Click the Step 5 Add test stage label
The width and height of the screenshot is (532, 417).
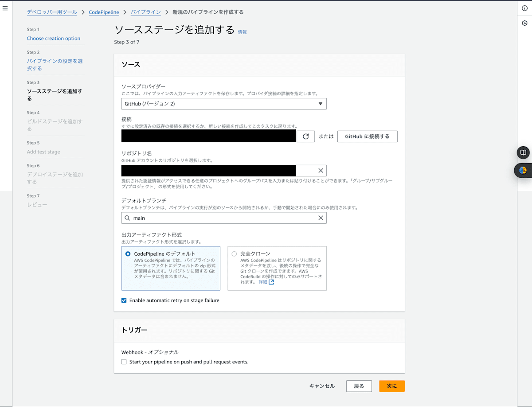click(43, 152)
